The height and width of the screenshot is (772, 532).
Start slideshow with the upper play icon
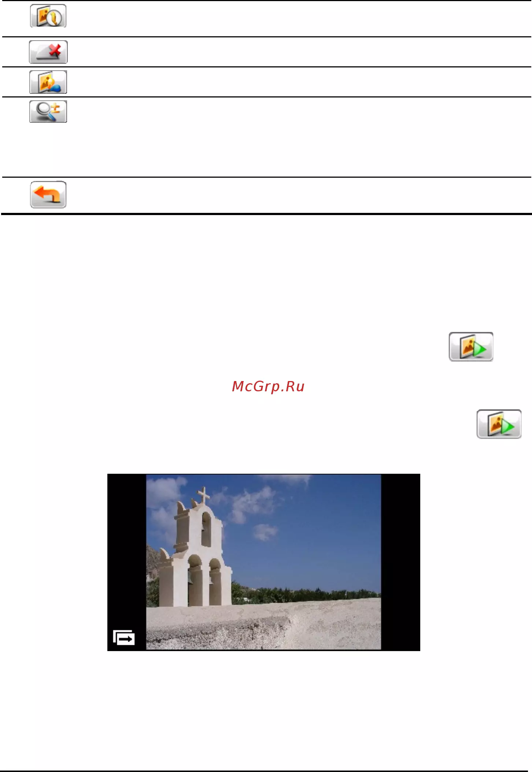pyautogui.click(x=471, y=347)
